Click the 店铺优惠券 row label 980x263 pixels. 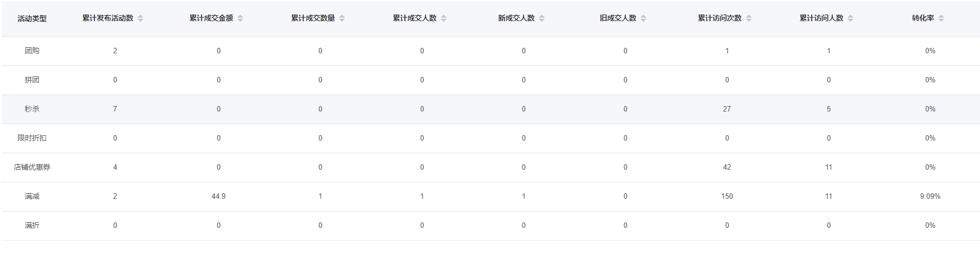(x=32, y=167)
